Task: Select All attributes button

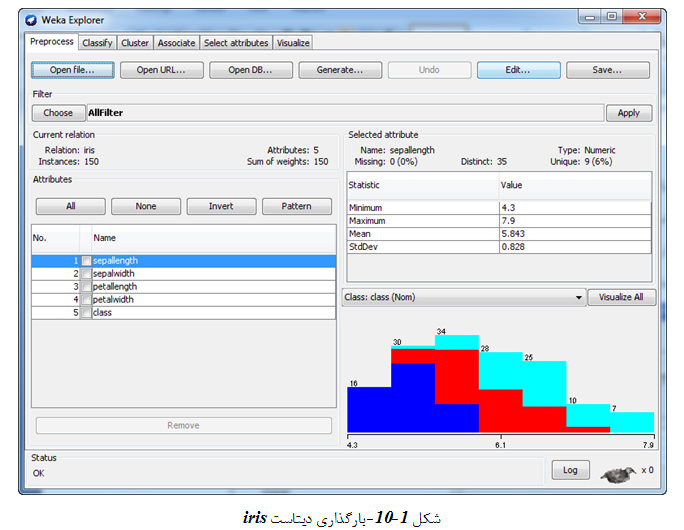Action: (x=71, y=206)
